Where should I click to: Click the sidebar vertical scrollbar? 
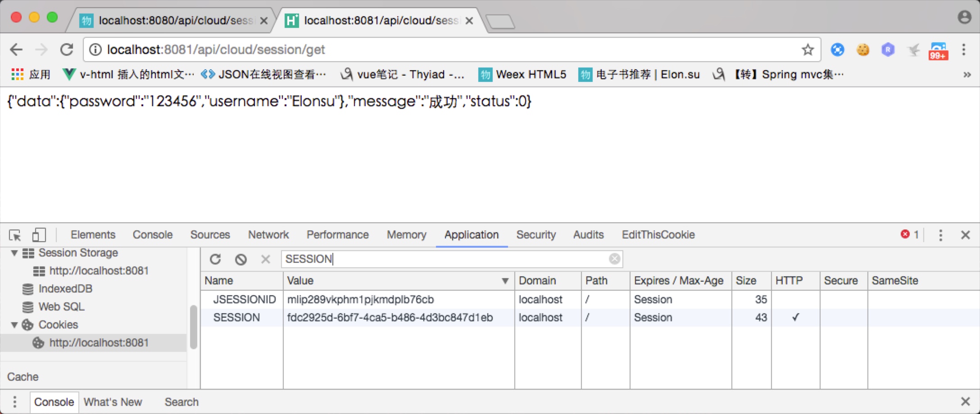pos(194,327)
